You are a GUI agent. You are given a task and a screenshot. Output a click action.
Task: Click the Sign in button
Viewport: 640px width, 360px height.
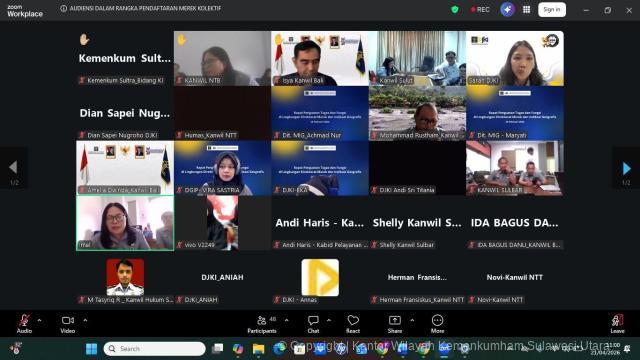click(x=552, y=9)
